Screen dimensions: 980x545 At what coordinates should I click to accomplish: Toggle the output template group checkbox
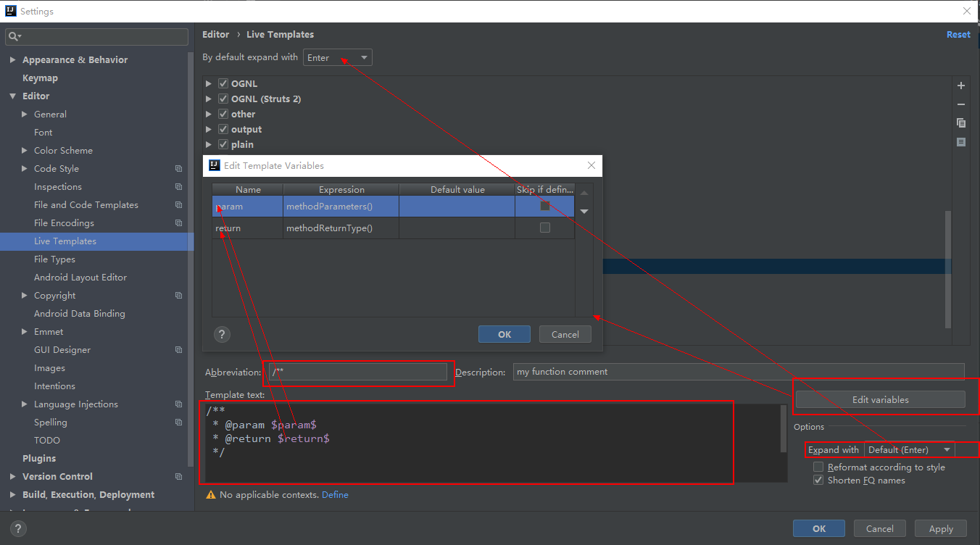tap(223, 129)
